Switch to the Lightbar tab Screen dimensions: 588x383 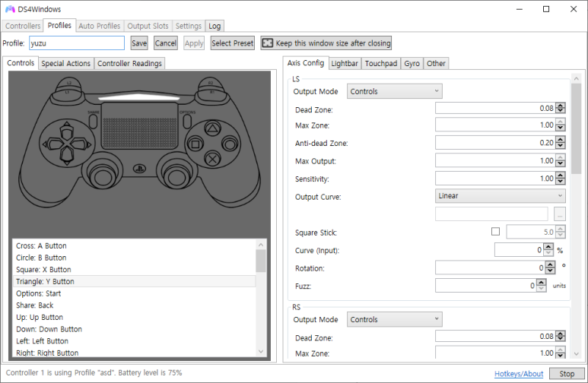tap(345, 63)
